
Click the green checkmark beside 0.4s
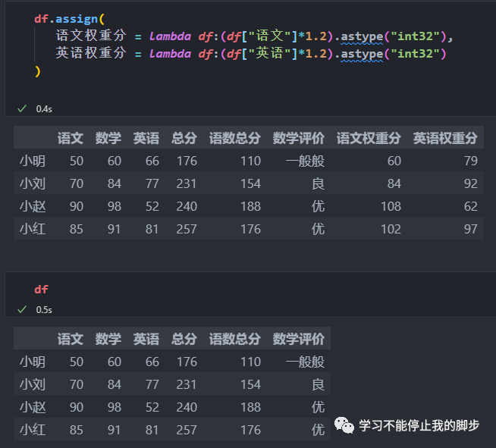(22, 108)
